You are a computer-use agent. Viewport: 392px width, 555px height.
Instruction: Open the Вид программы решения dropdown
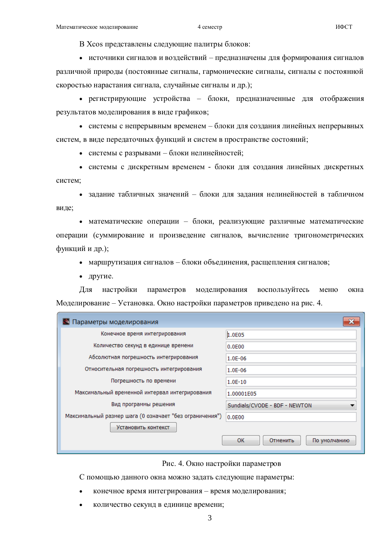pyautogui.click(x=291, y=405)
